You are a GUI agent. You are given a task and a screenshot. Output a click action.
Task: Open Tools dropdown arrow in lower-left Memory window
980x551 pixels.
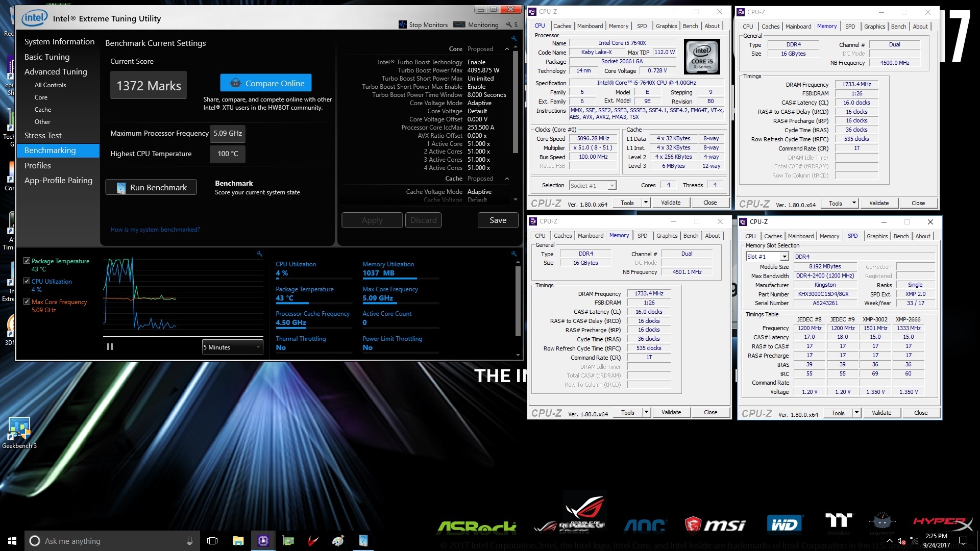tap(646, 412)
